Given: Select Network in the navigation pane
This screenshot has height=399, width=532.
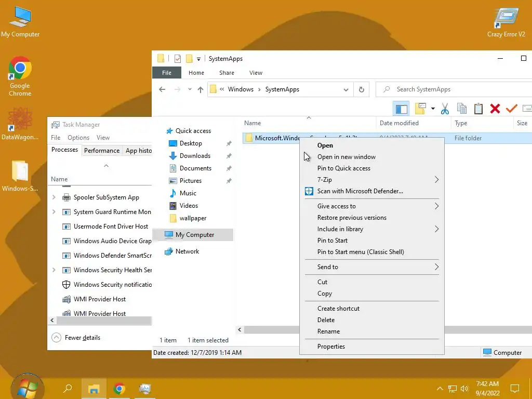Looking at the screenshot, I should [x=187, y=251].
